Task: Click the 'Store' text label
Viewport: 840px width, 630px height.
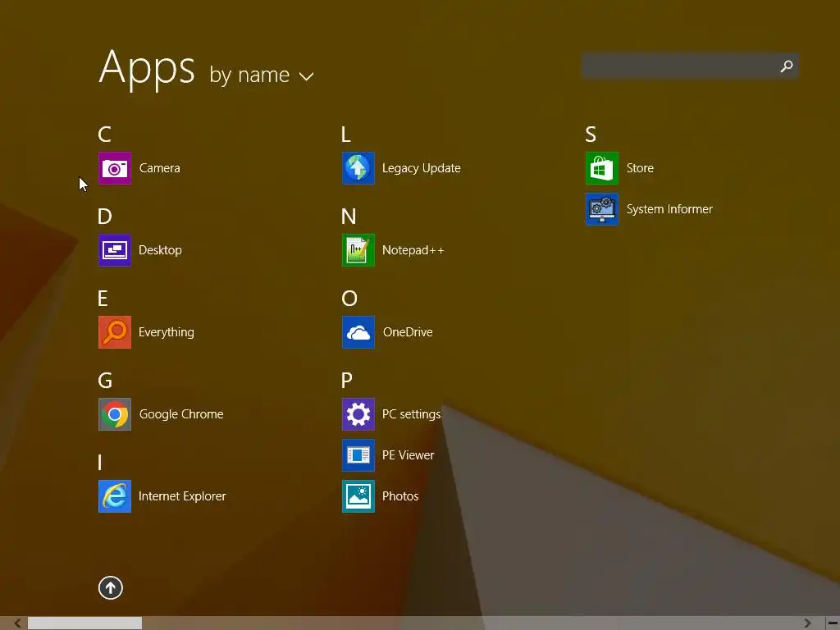Action: pyautogui.click(x=640, y=168)
